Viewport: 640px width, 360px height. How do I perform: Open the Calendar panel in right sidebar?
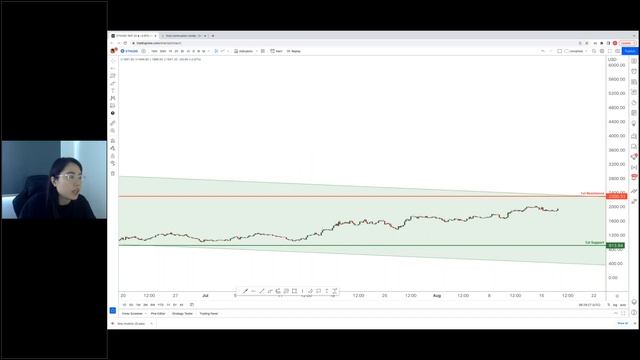pyautogui.click(x=634, y=113)
